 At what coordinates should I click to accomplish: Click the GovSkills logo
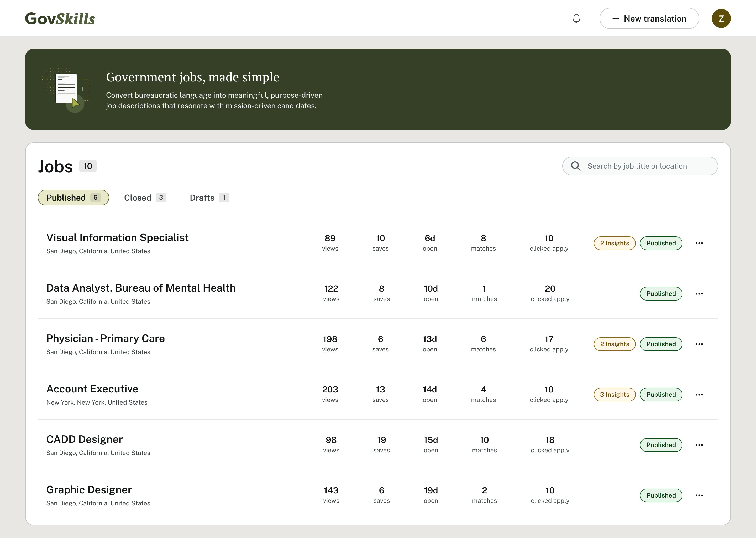point(60,18)
